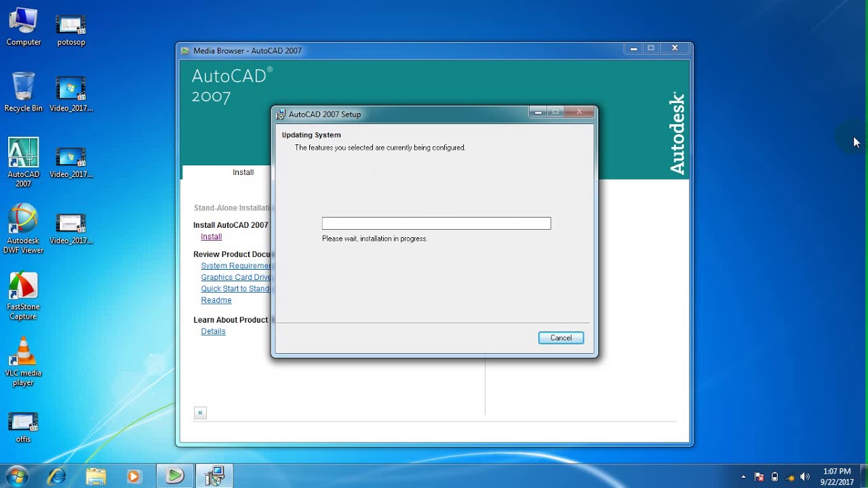This screenshot has height=488, width=868.
Task: Open the Graphics Card Driver link
Action: 236,277
